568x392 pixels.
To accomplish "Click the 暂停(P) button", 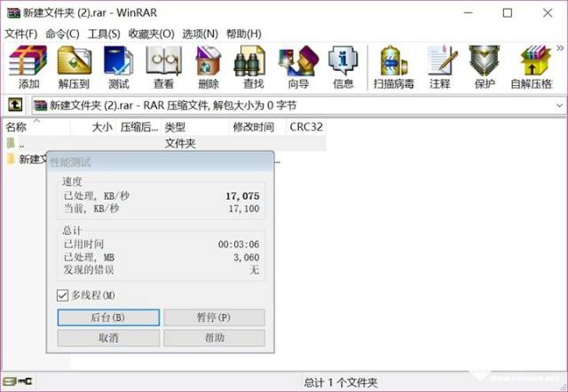I will [214, 318].
